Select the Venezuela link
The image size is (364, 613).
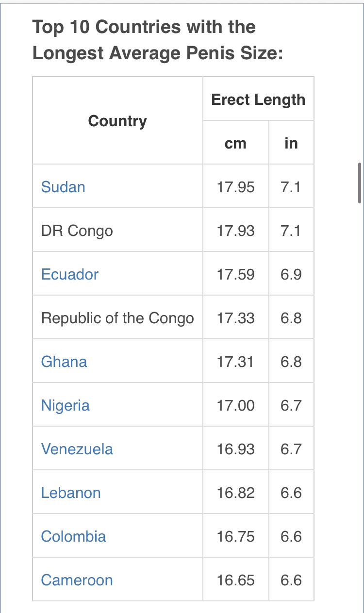point(77,449)
